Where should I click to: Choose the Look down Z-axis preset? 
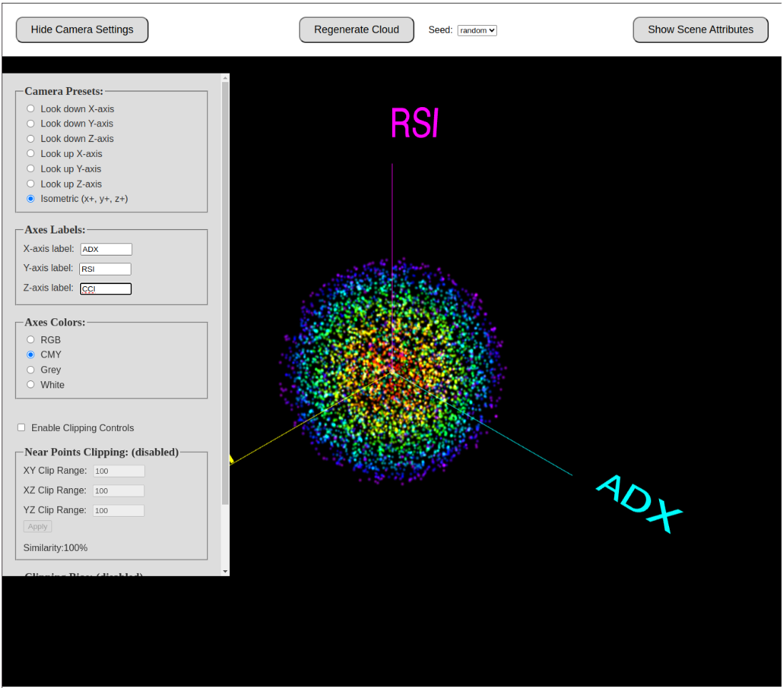pyautogui.click(x=31, y=139)
